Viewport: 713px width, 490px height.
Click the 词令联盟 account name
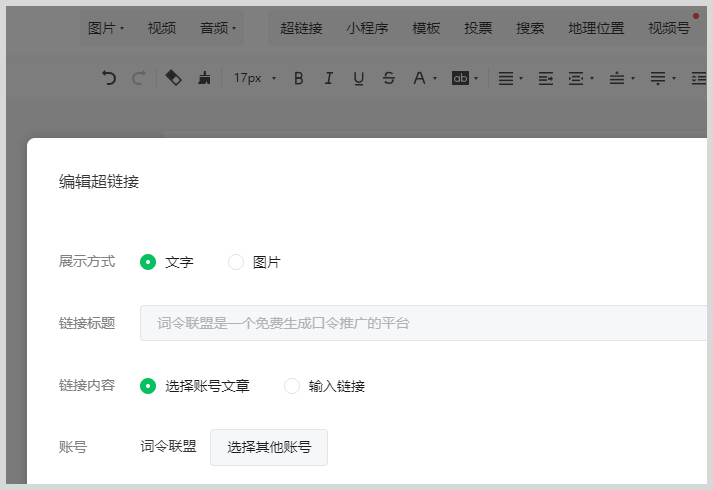(168, 446)
